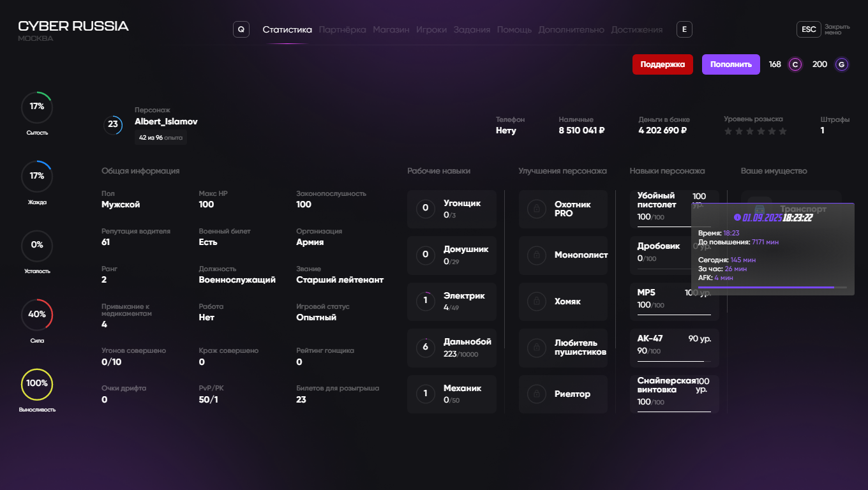
Task: Open the Партнёрка tab
Action: (x=343, y=29)
